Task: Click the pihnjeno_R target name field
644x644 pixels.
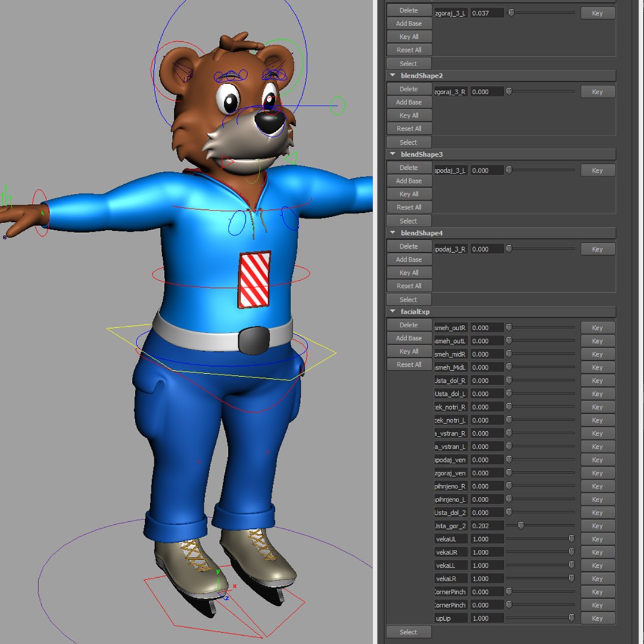Action: point(451,487)
